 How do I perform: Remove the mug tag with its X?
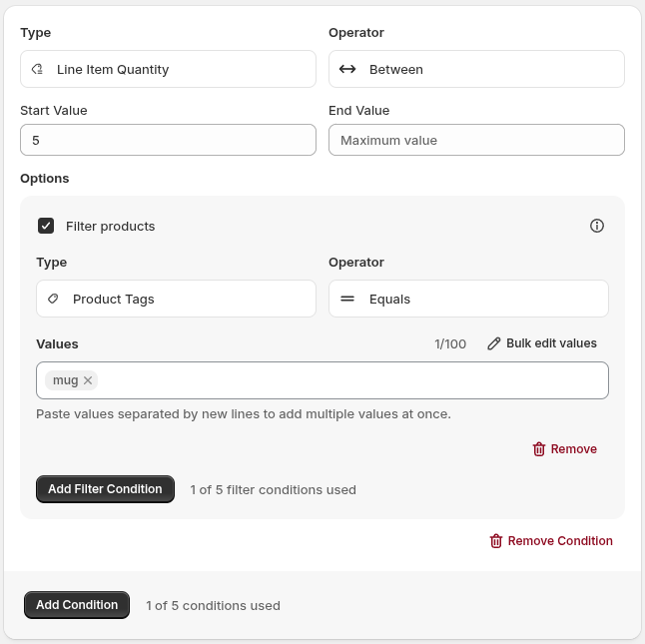88,380
